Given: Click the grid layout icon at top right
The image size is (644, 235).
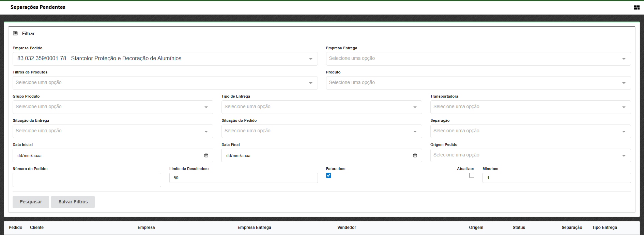Looking at the screenshot, I should (x=637, y=7).
